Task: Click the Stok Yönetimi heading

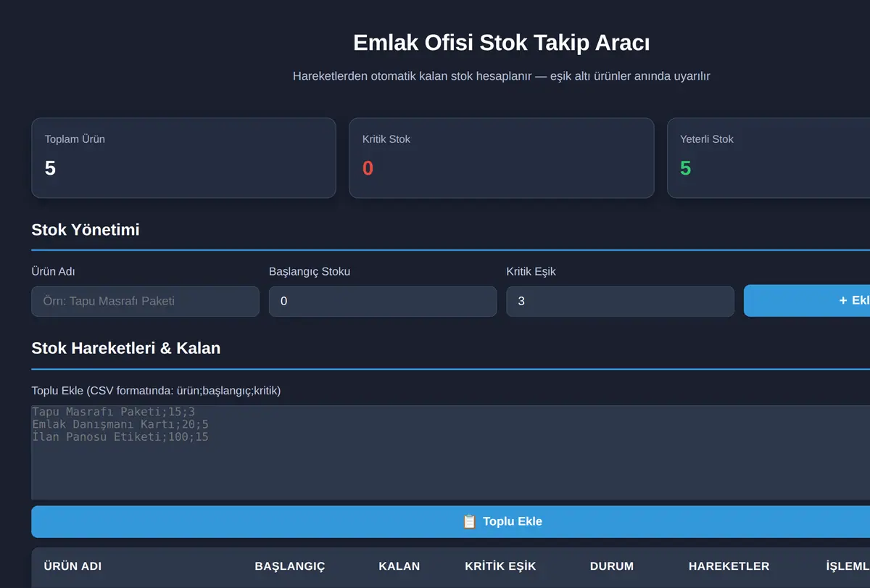Action: pos(86,230)
